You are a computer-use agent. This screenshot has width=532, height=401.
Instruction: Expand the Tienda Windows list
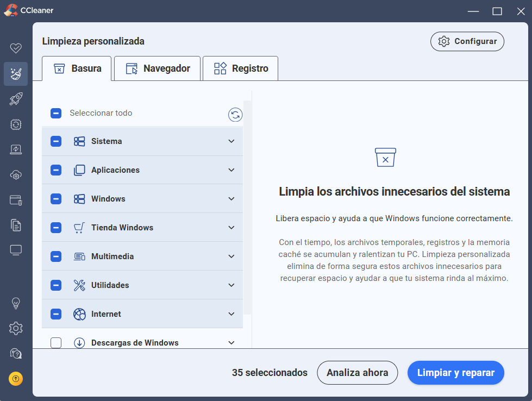pos(231,227)
